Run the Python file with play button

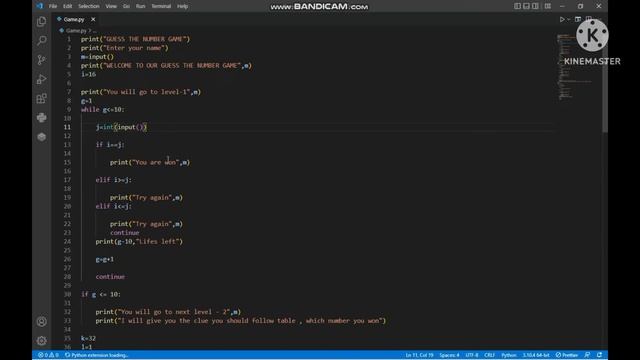562,19
